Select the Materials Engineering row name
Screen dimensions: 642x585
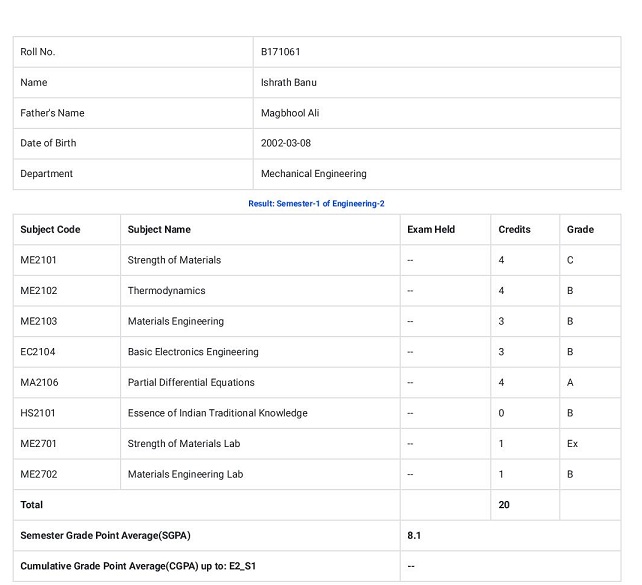coord(176,321)
